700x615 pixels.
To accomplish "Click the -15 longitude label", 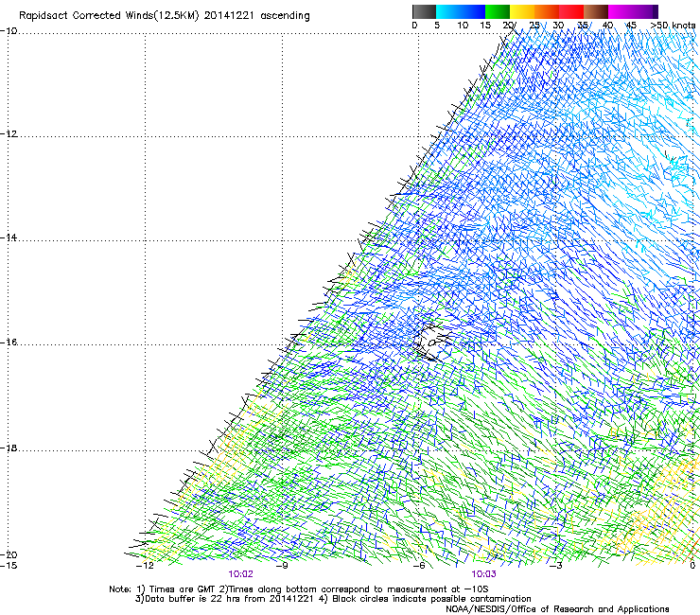I will tap(9, 566).
